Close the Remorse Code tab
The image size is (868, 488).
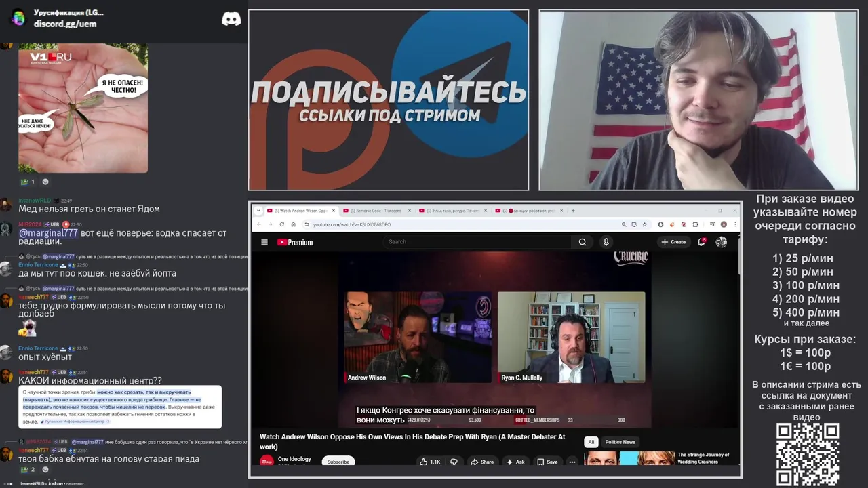[410, 211]
